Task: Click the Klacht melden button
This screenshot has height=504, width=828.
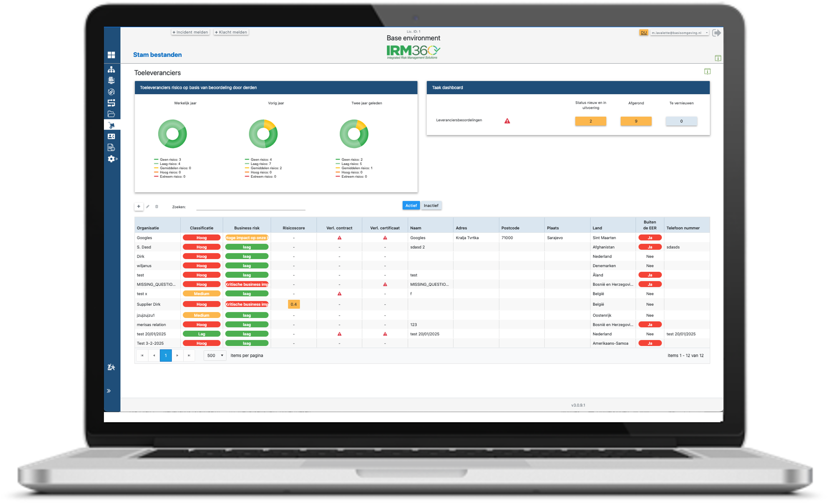Action: 231,32
